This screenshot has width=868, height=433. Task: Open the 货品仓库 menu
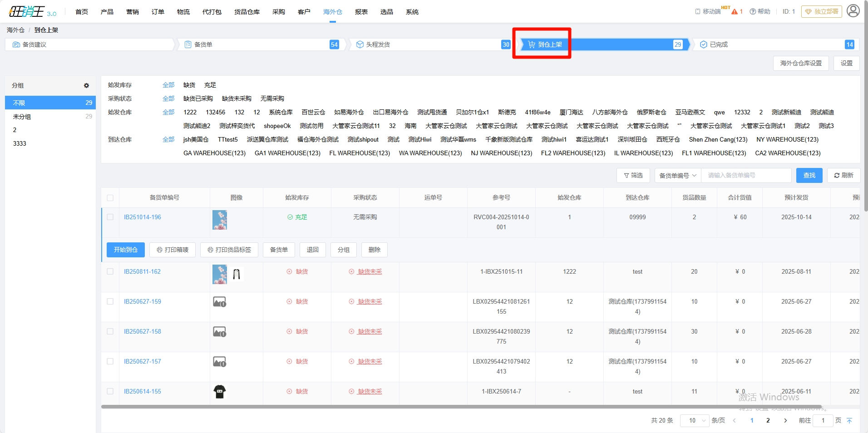pyautogui.click(x=247, y=12)
